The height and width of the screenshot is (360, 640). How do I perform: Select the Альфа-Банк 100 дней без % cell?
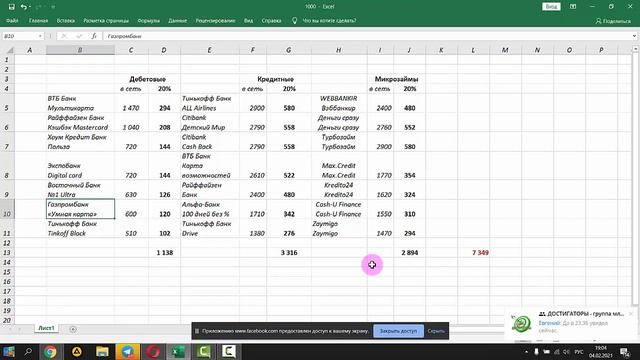(x=210, y=209)
